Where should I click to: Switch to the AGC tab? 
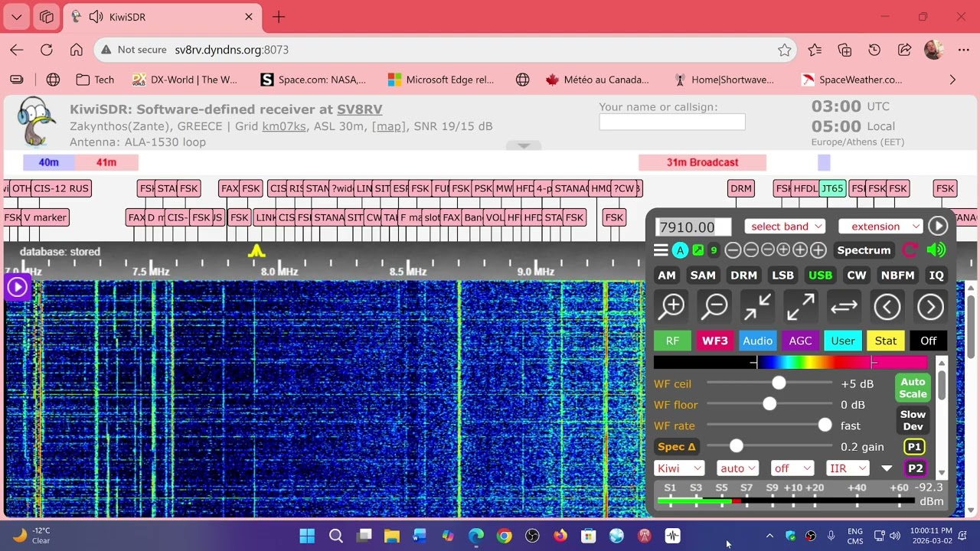pos(800,341)
